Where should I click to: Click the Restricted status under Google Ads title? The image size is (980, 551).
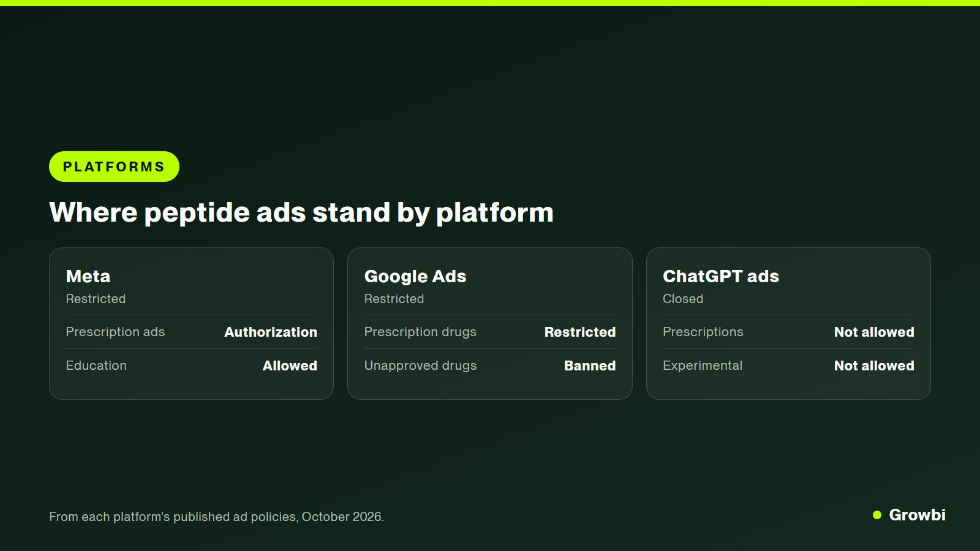[x=394, y=299]
